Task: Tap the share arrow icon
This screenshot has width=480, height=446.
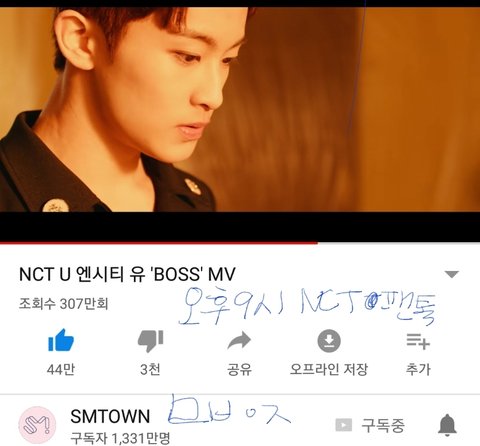Action: (239, 340)
